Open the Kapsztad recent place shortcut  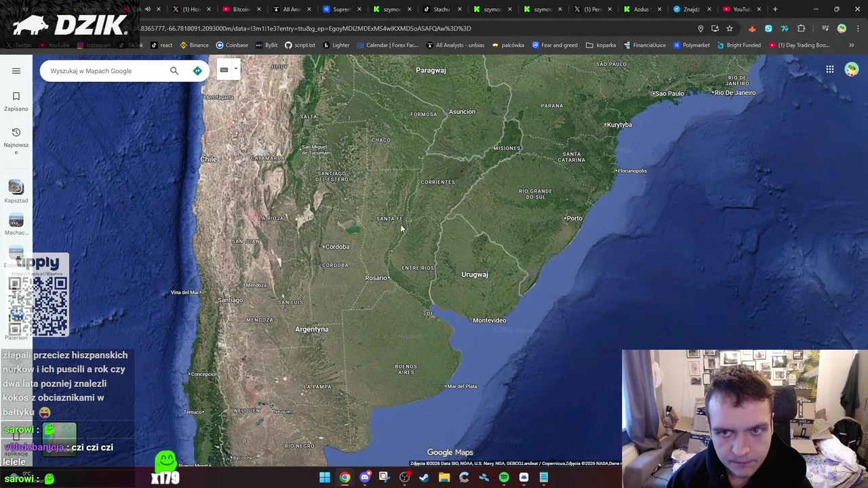[16, 191]
